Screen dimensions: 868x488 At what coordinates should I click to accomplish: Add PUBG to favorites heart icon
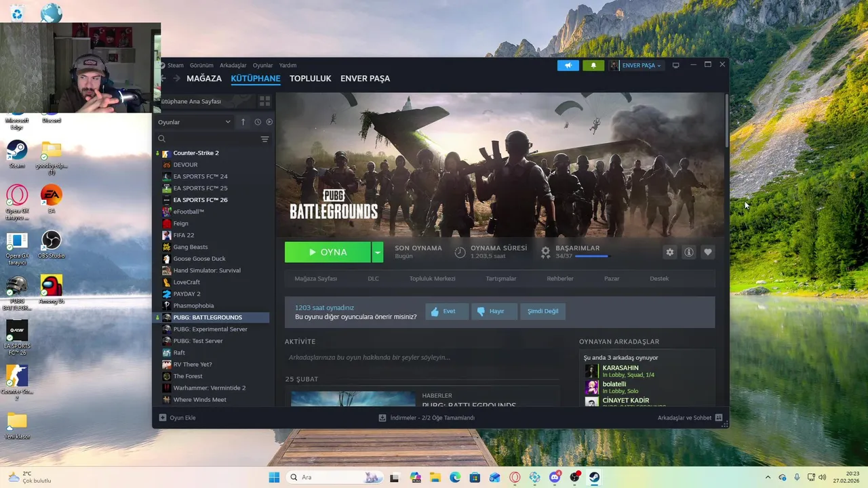pyautogui.click(x=708, y=252)
